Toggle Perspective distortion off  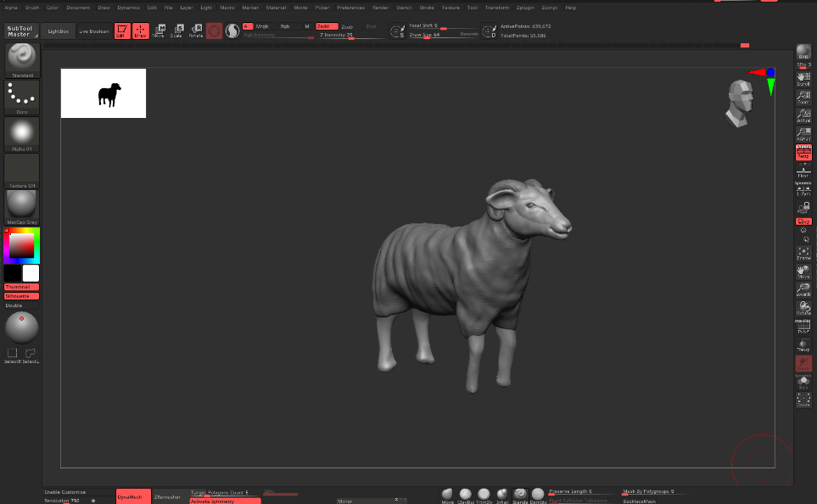[x=803, y=153]
